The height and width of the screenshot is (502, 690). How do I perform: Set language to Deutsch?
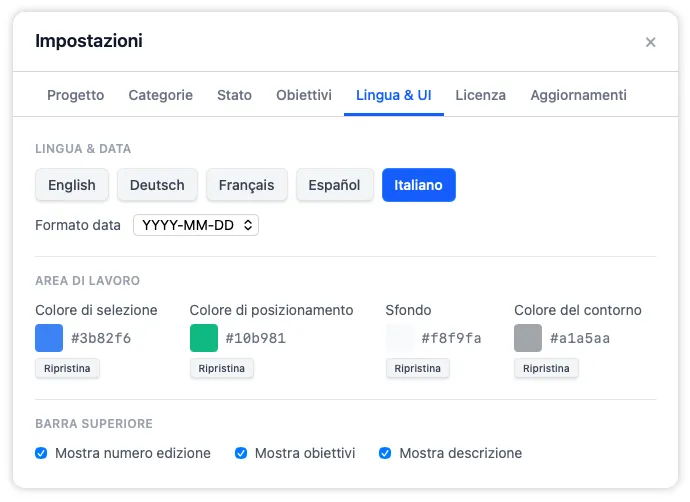157,185
